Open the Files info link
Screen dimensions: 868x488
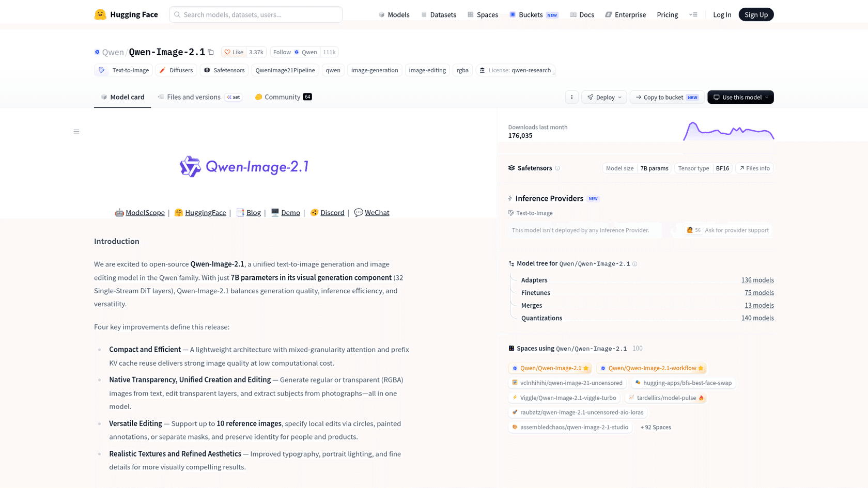(754, 168)
